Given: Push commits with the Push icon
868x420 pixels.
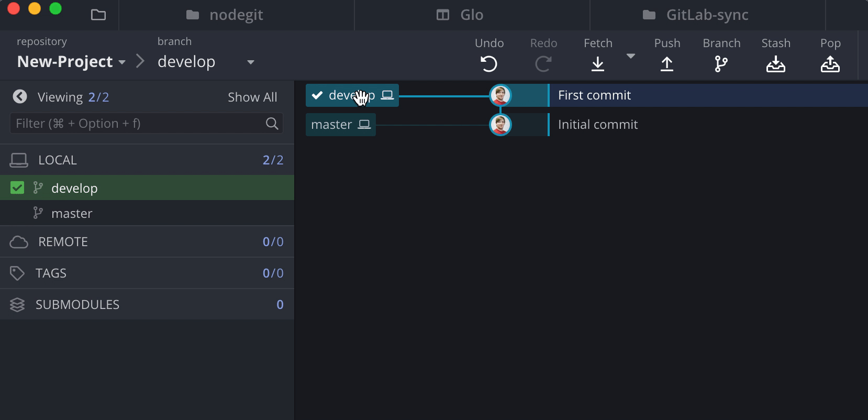Looking at the screenshot, I should coord(667,64).
